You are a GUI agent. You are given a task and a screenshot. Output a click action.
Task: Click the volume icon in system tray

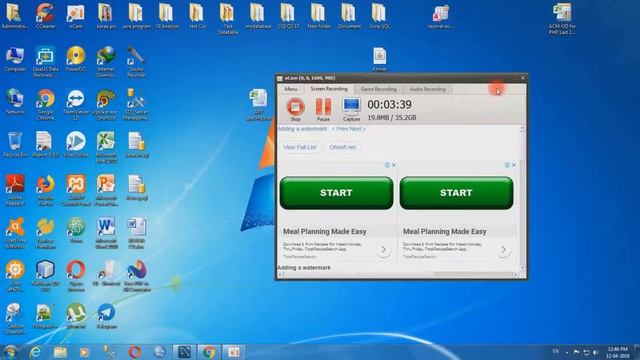[596, 352]
